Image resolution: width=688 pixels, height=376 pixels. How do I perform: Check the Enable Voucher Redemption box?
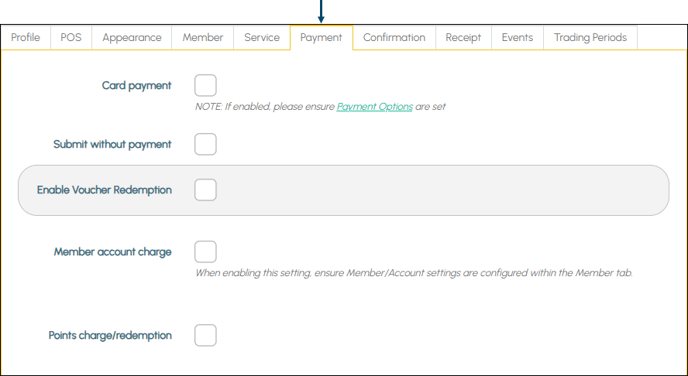[205, 190]
